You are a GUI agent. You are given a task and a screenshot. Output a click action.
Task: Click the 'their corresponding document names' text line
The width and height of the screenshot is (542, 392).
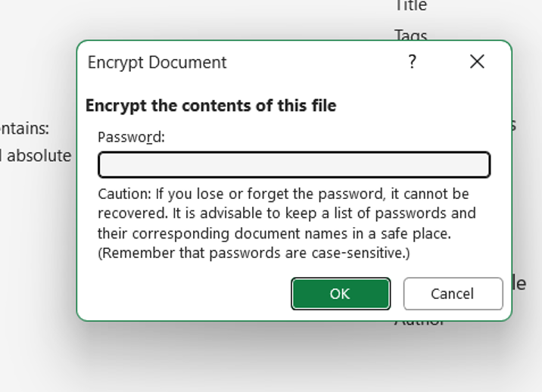pyautogui.click(x=274, y=233)
